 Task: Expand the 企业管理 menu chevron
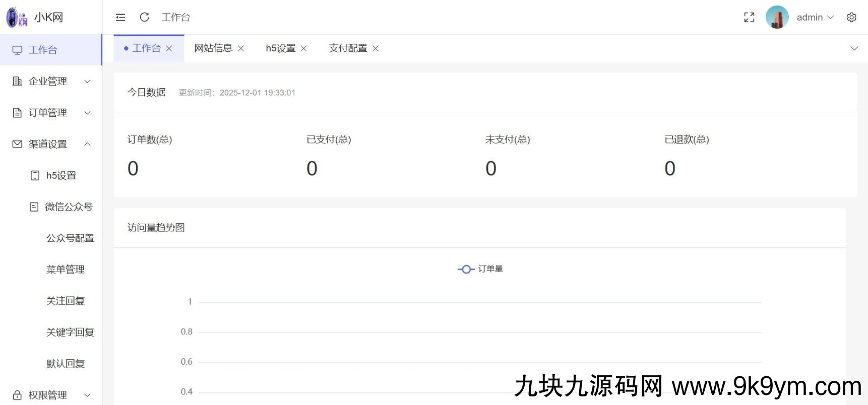[x=87, y=81]
